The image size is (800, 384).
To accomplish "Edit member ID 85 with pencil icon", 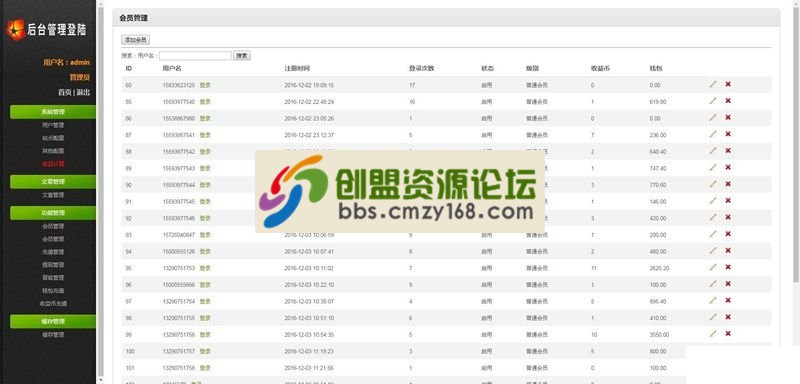I will point(713,100).
